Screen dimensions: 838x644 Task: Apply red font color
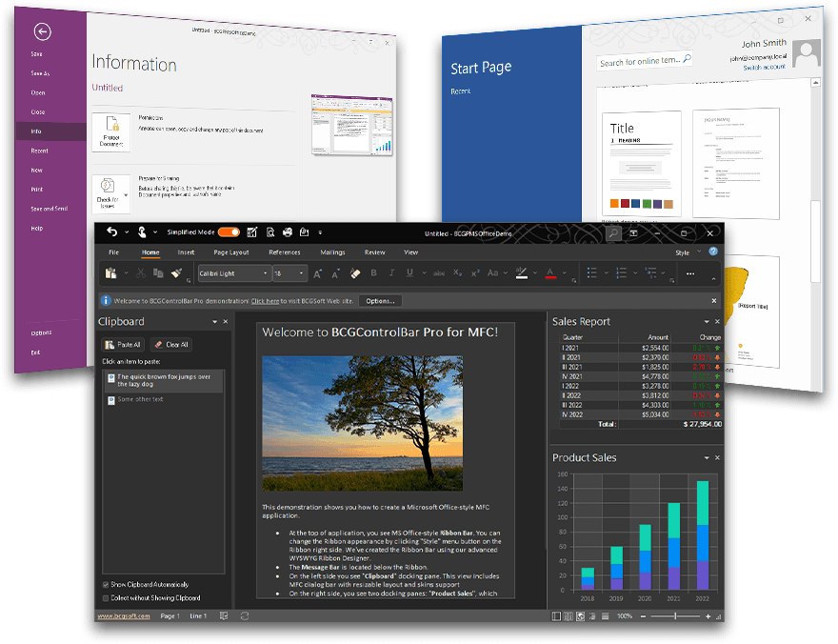pyautogui.click(x=550, y=273)
